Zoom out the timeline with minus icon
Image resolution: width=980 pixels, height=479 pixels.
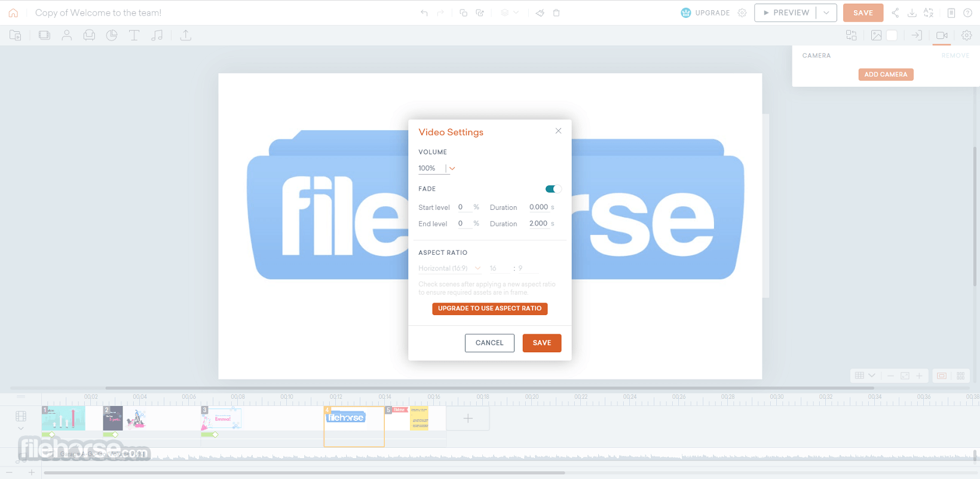pos(9,473)
